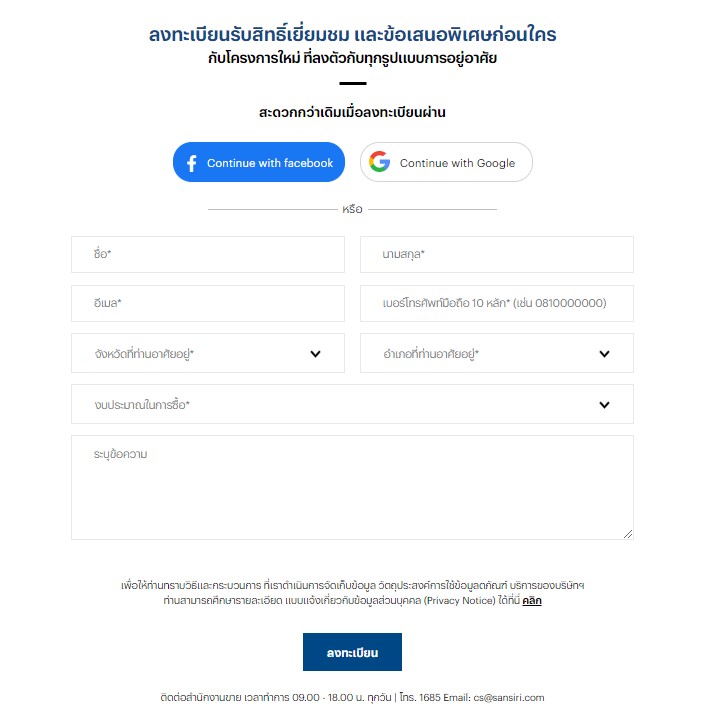
Task: Click the Google G logo icon
Action: click(x=379, y=162)
